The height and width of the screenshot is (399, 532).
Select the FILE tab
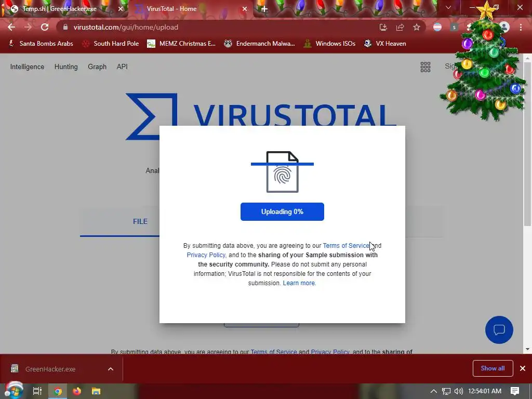tap(140, 221)
